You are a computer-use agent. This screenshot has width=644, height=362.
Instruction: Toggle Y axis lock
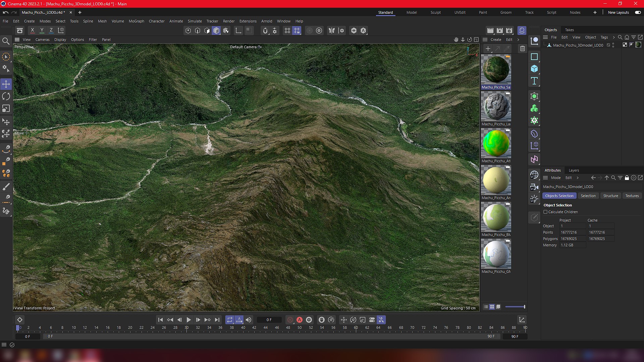(42, 31)
